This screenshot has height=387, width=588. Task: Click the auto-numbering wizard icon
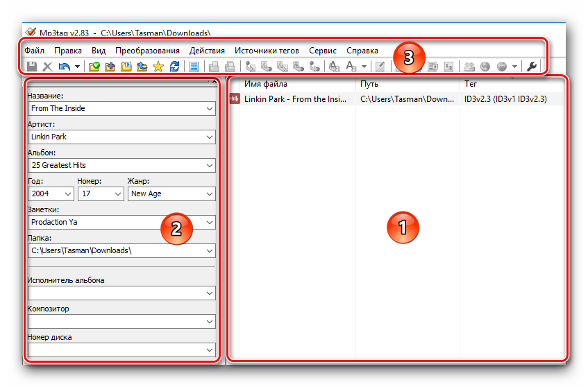(448, 67)
